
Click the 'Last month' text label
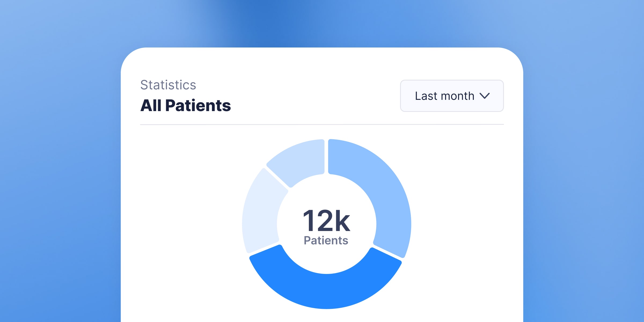(x=445, y=96)
